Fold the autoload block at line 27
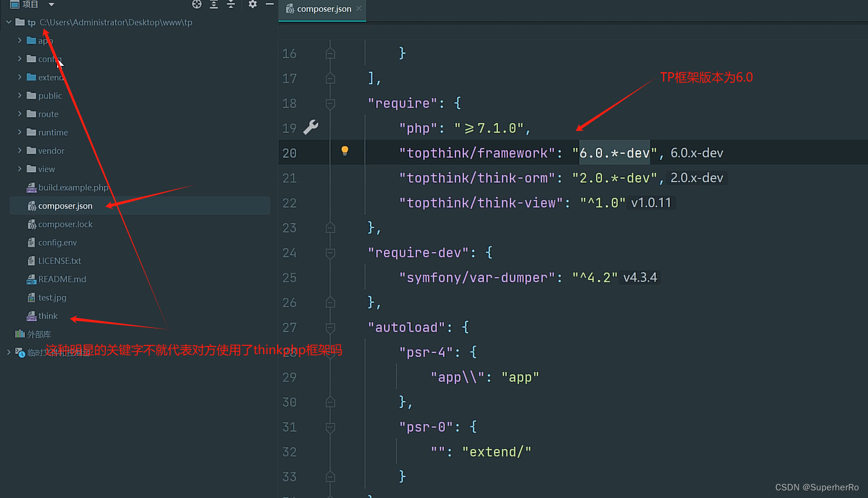 [x=330, y=327]
